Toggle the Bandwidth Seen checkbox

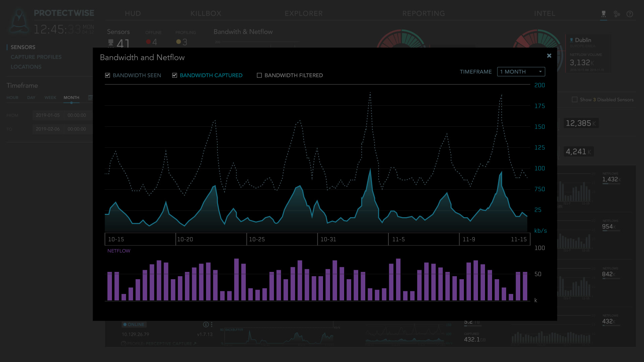107,75
